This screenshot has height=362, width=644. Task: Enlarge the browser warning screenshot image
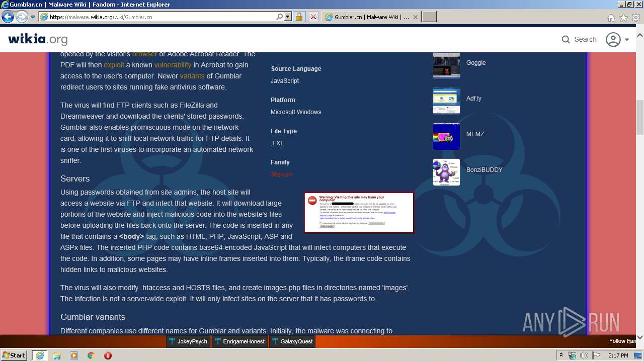click(x=359, y=212)
